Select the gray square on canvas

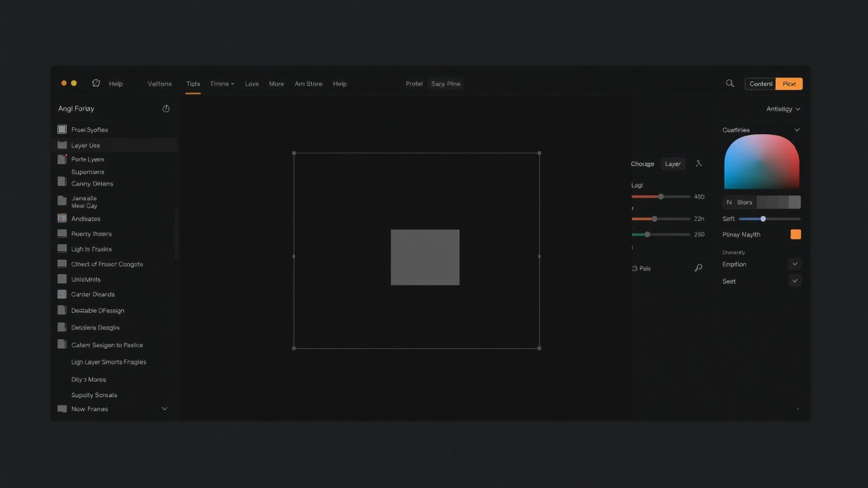pos(425,257)
